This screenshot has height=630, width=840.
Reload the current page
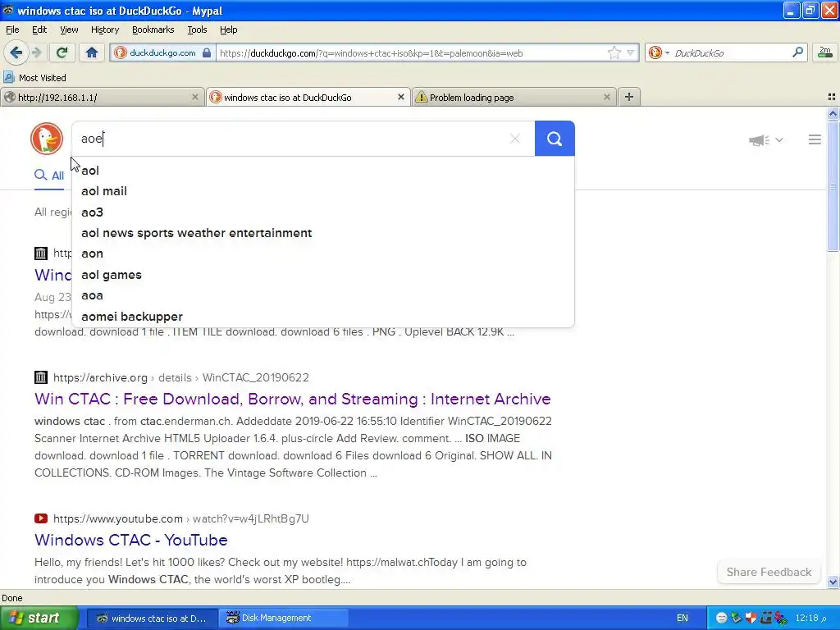(x=62, y=52)
